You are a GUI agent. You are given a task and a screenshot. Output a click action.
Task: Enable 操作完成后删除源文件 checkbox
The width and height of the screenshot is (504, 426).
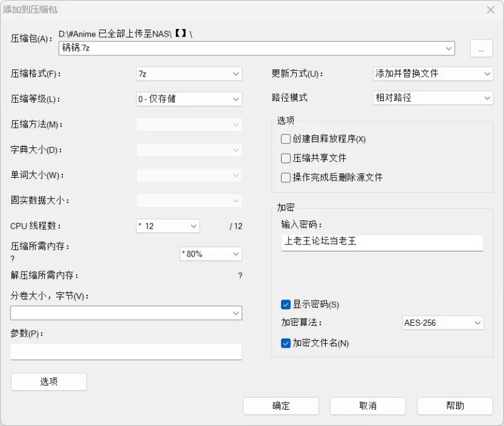[x=285, y=178]
